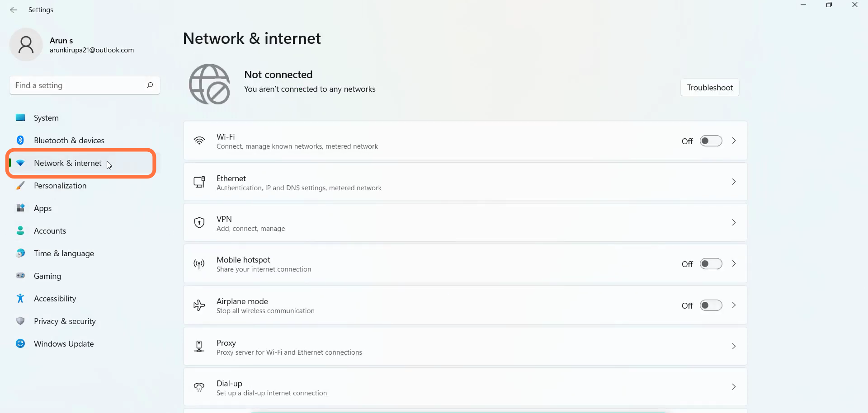Click the System monitor icon in sidebar

tap(20, 117)
